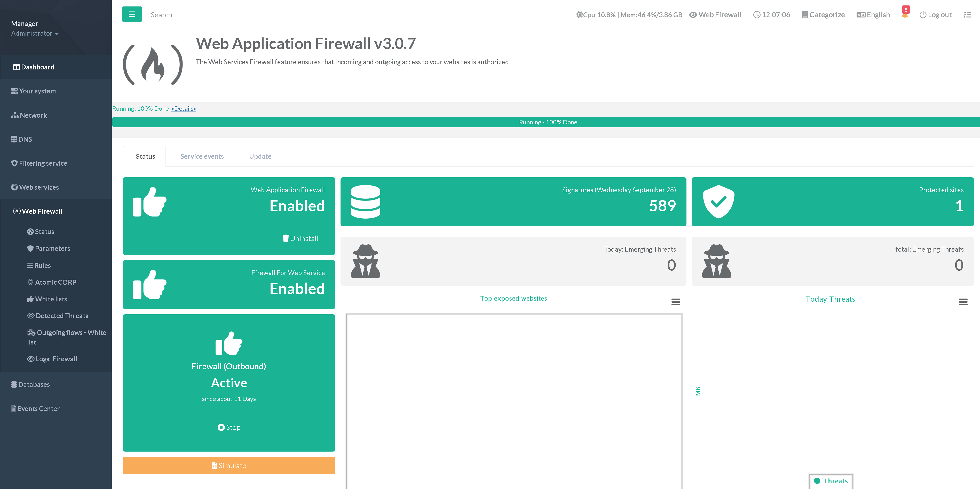This screenshot has height=489, width=980.
Task: Click the Protected sites shield icon
Action: tap(718, 202)
